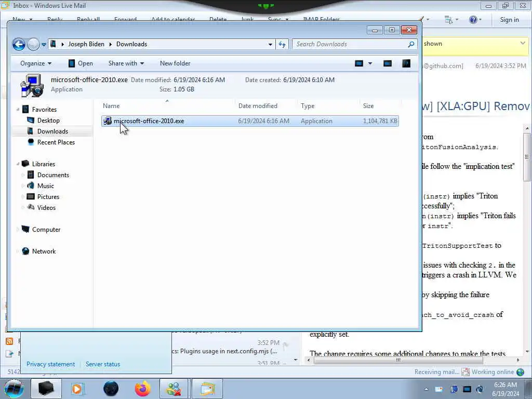Toggle the preview pane icon
This screenshot has height=399, width=532.
[388, 63]
